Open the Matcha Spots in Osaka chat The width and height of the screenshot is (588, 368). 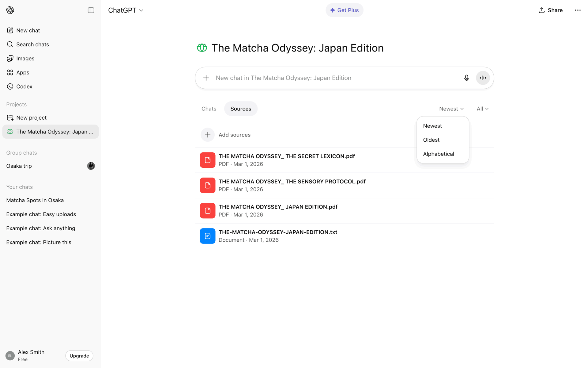pos(51,200)
